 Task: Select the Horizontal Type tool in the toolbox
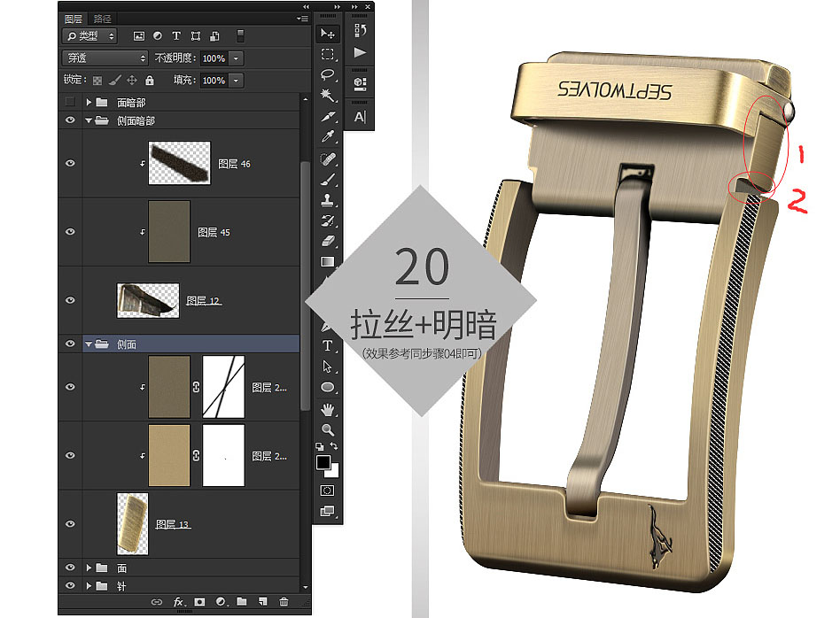point(327,345)
